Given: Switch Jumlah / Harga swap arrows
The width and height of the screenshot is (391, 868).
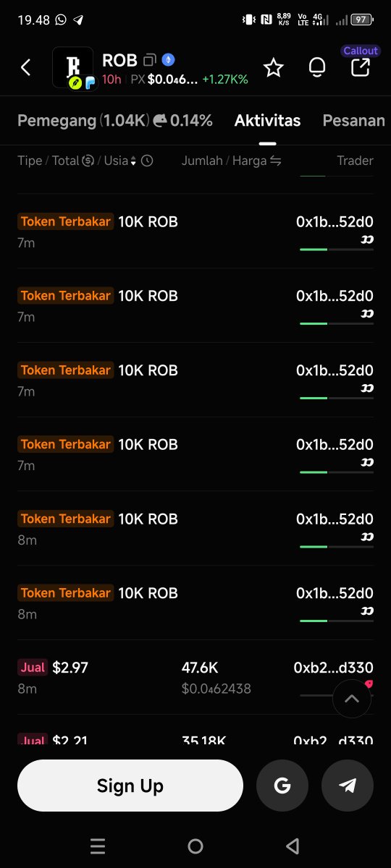Looking at the screenshot, I should coord(275,161).
